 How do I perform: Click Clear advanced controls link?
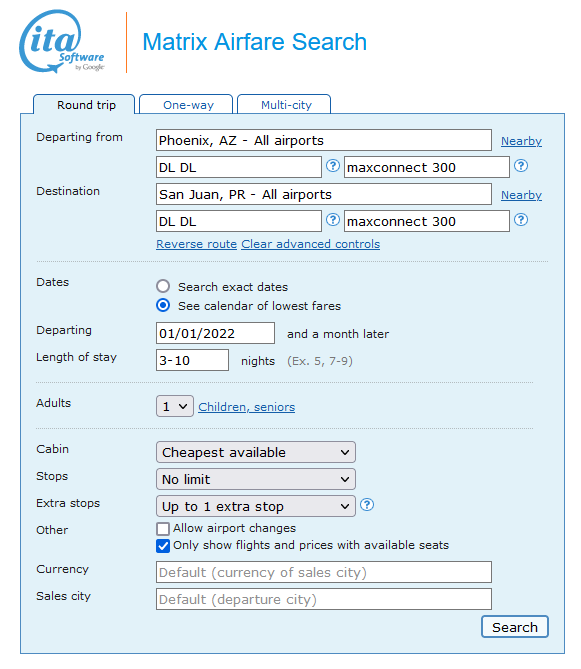pyautogui.click(x=311, y=244)
